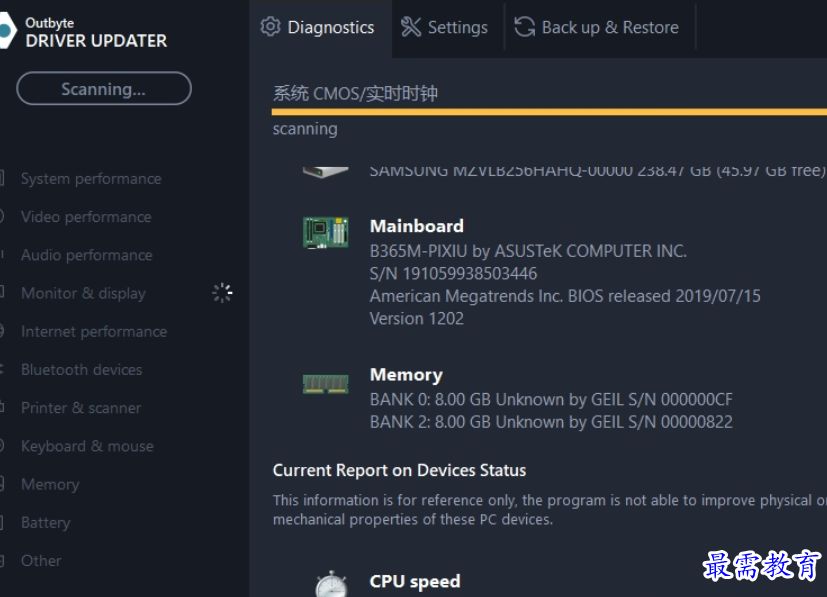Open the Diagnostics tab
The image size is (827, 597).
click(x=320, y=27)
